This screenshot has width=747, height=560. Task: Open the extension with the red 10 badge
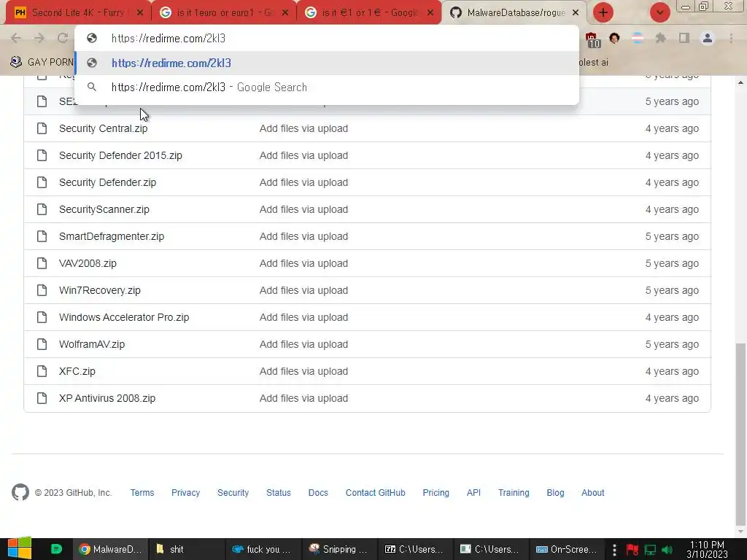[x=592, y=39]
